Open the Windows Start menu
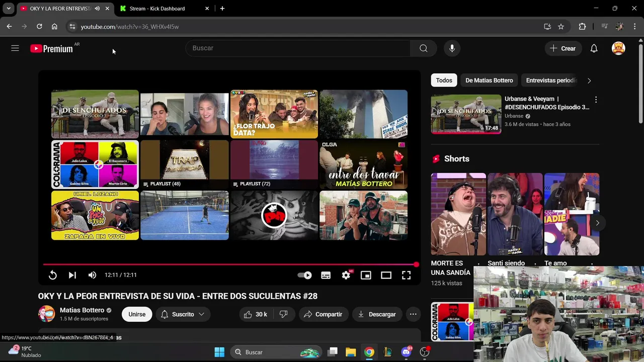Image resolution: width=644 pixels, height=362 pixels. click(219, 352)
